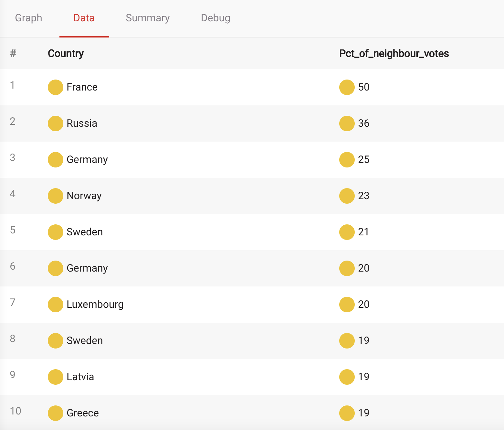
Task: Click the yellow dot next to value 23
Action: (347, 196)
